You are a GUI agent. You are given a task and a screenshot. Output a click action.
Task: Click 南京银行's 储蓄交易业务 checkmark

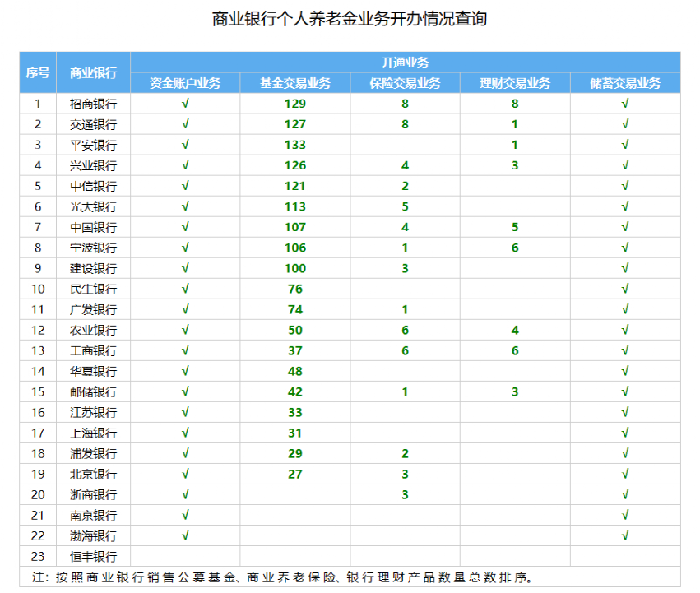tap(626, 515)
